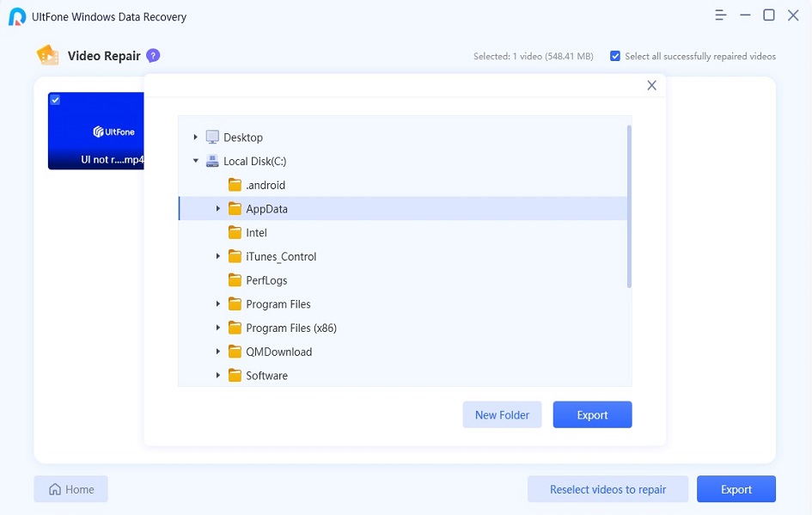812x515 pixels.
Task: Click Reselect videos to repair
Action: click(x=608, y=489)
